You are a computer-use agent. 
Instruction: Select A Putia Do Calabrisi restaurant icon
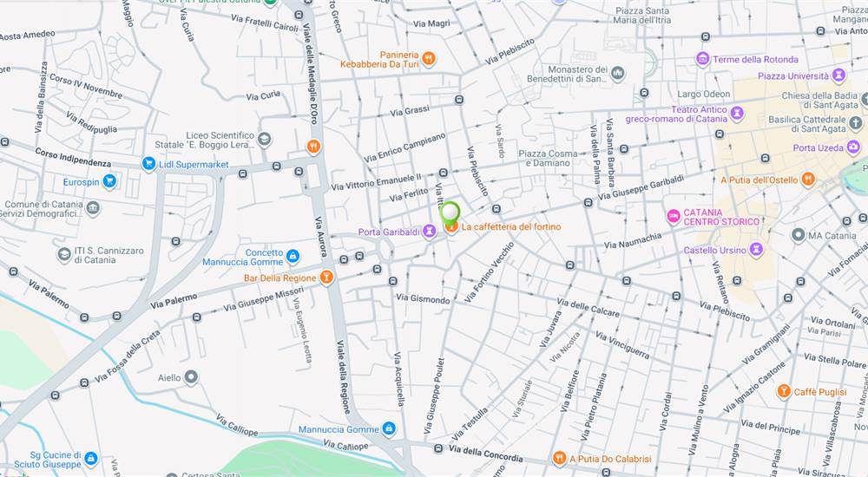pyautogui.click(x=559, y=458)
